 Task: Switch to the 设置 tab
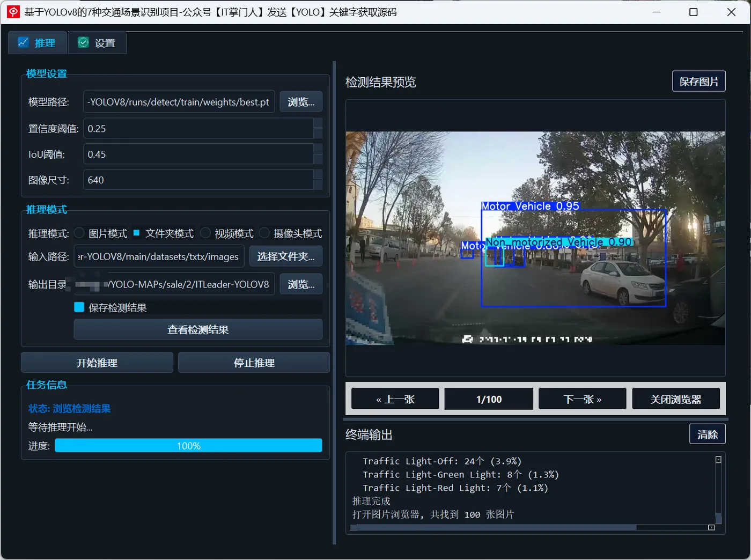point(97,43)
